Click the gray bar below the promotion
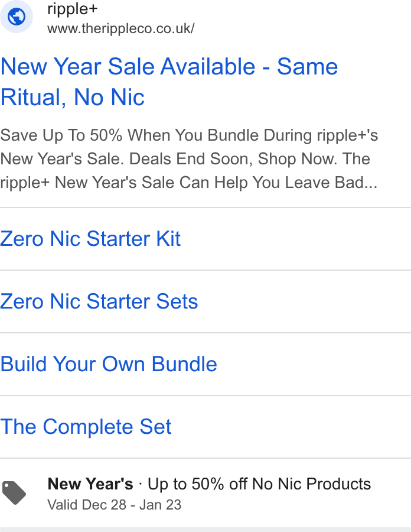This screenshot has height=532, width=411. click(x=206, y=530)
